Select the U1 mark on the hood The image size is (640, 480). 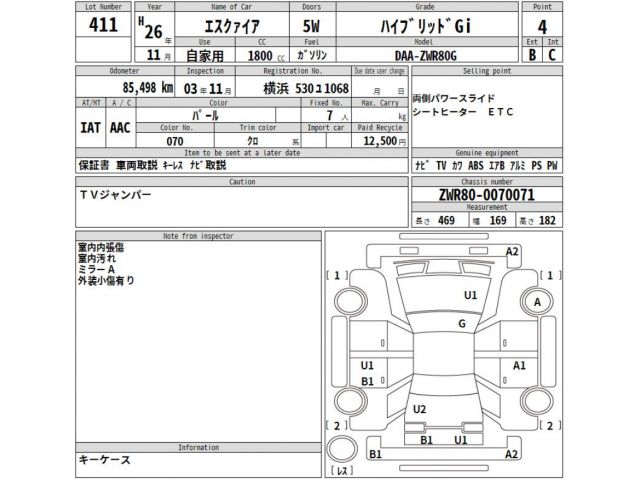(470, 295)
